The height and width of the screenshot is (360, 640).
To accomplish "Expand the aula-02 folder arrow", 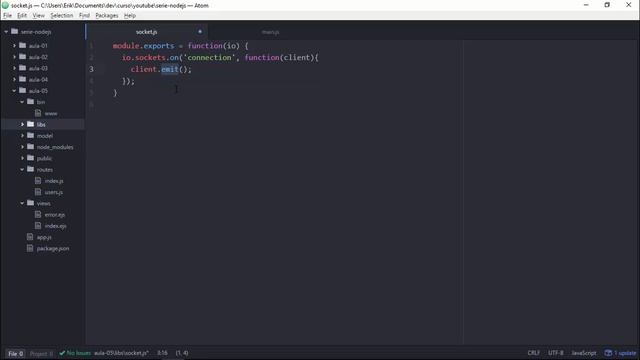I will click(x=14, y=57).
